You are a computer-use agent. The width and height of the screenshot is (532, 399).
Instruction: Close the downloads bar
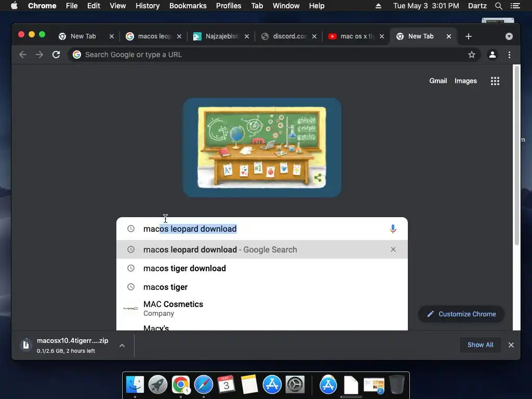point(511,345)
